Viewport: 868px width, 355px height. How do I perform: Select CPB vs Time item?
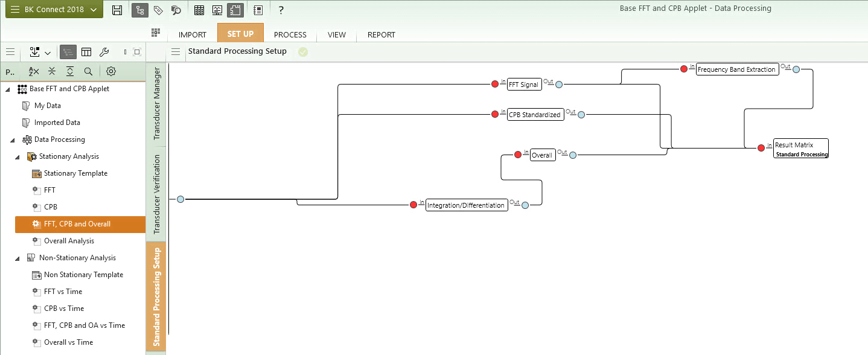tap(64, 309)
